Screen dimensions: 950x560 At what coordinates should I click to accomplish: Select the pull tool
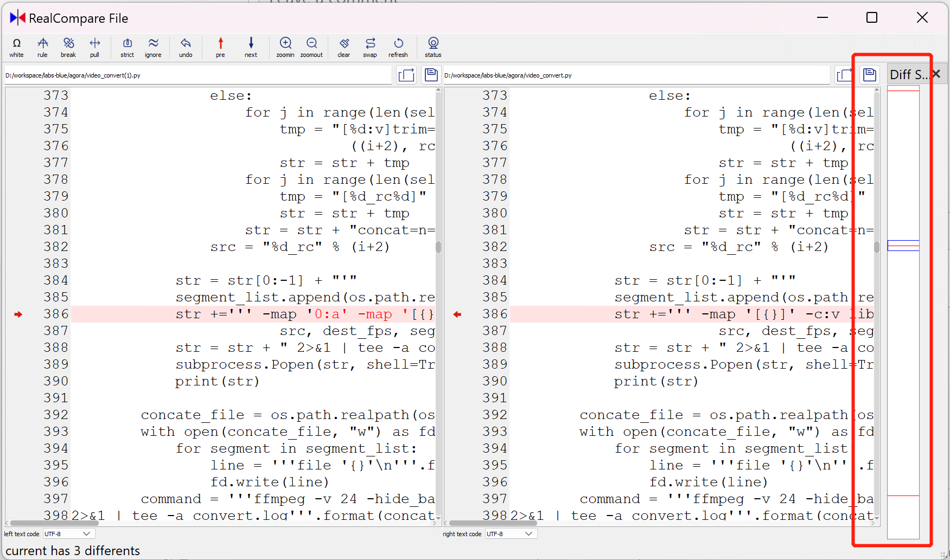point(95,47)
